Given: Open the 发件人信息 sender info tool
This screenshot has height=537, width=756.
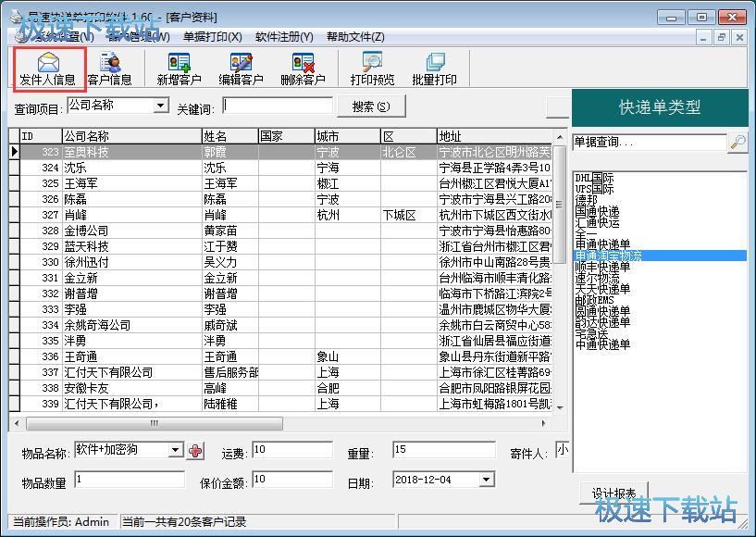Looking at the screenshot, I should [x=47, y=69].
